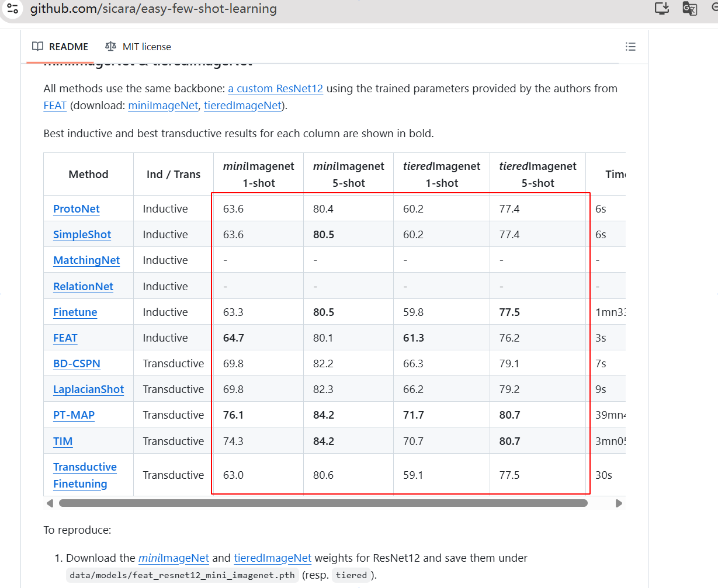Open the ProtoNet method link
Image resolution: width=718 pixels, height=588 pixels.
coord(77,209)
